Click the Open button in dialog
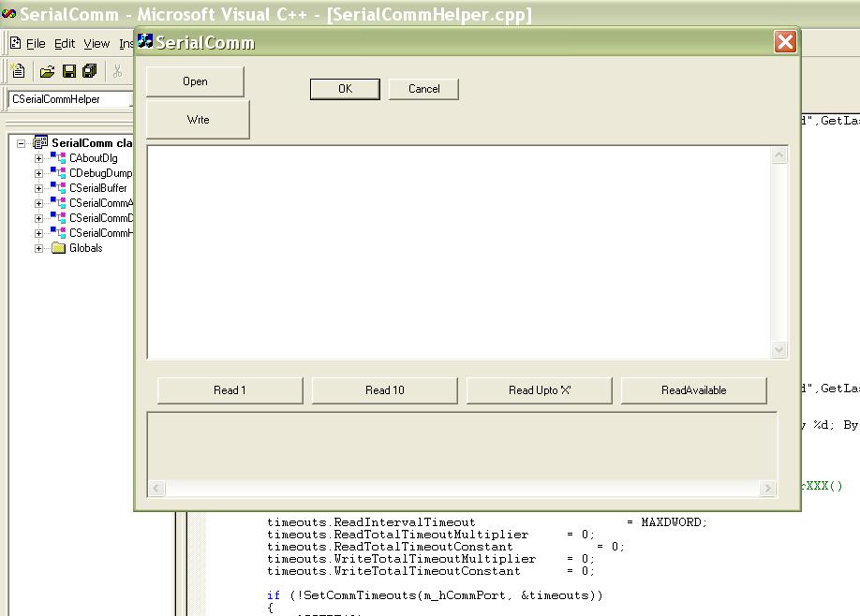The height and width of the screenshot is (616, 860). 195,81
